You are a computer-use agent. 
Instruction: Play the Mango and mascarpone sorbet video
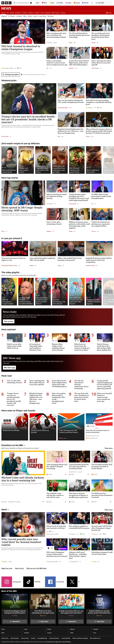[26, 160]
